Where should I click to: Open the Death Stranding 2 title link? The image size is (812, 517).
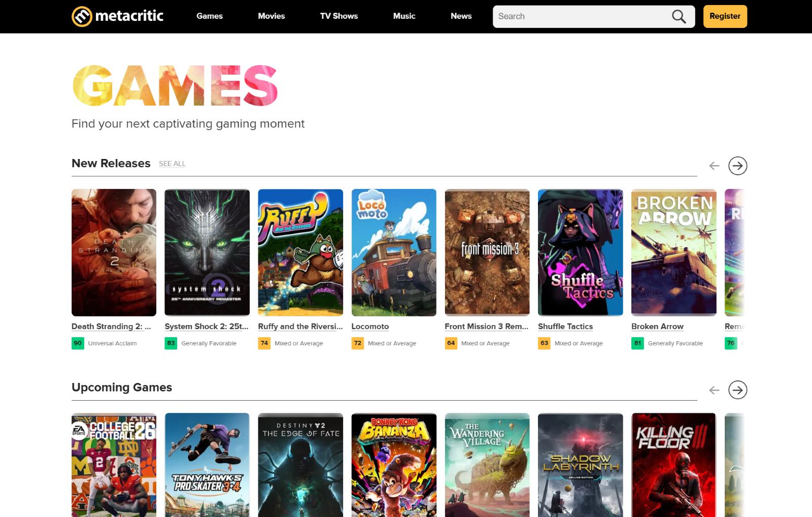[x=111, y=327]
